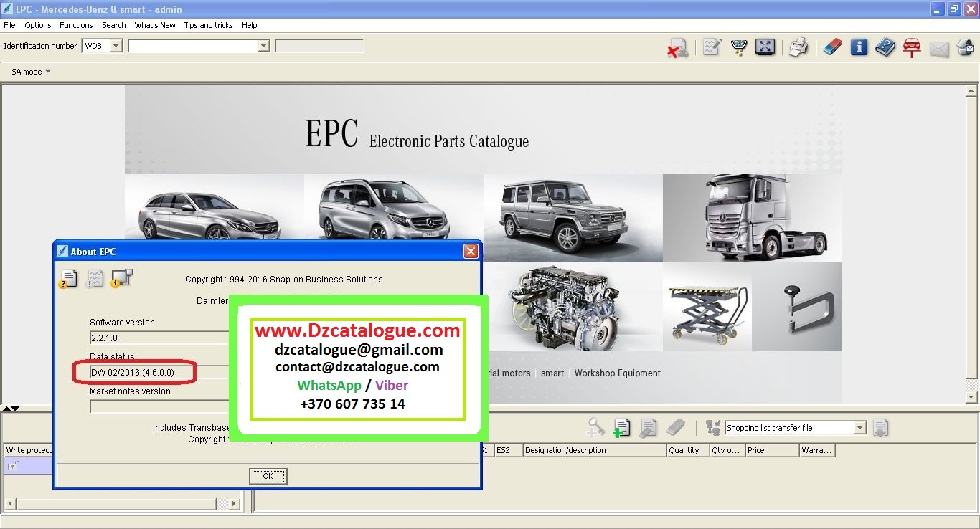
Task: Click the G-Class off-road vehicle thumbnail
Action: [x=573, y=218]
